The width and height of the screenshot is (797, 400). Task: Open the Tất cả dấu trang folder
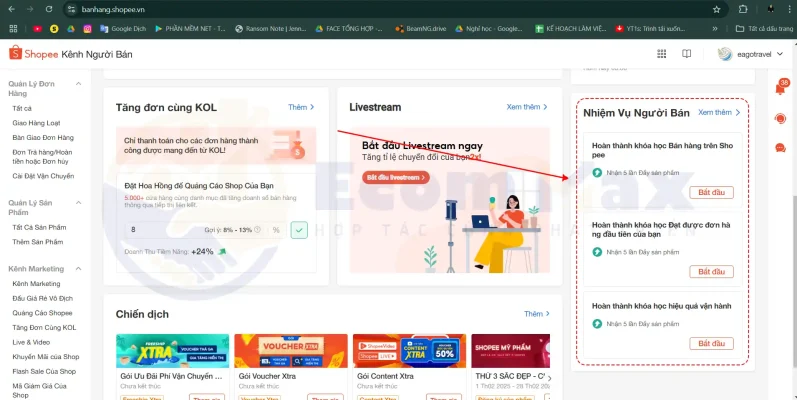[764, 29]
